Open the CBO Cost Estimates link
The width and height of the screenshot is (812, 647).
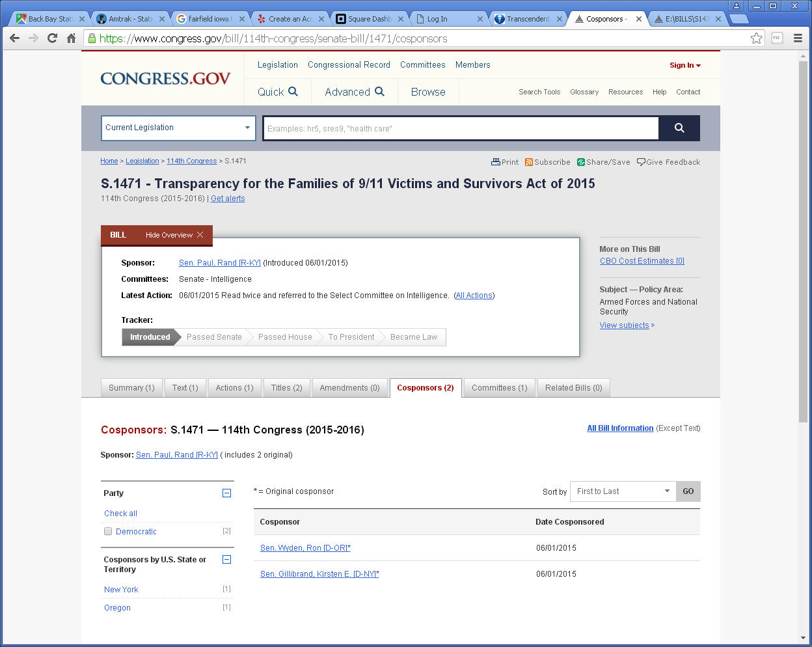click(x=642, y=261)
